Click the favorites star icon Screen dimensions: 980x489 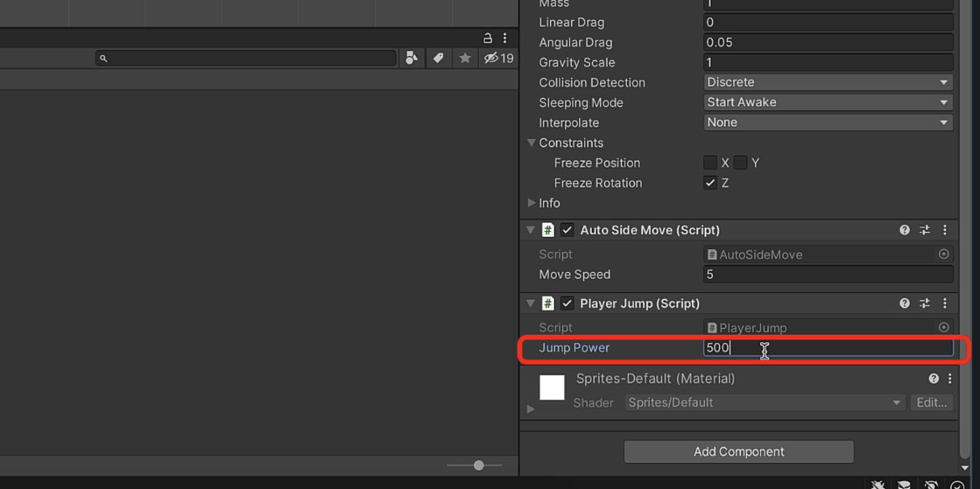click(465, 58)
